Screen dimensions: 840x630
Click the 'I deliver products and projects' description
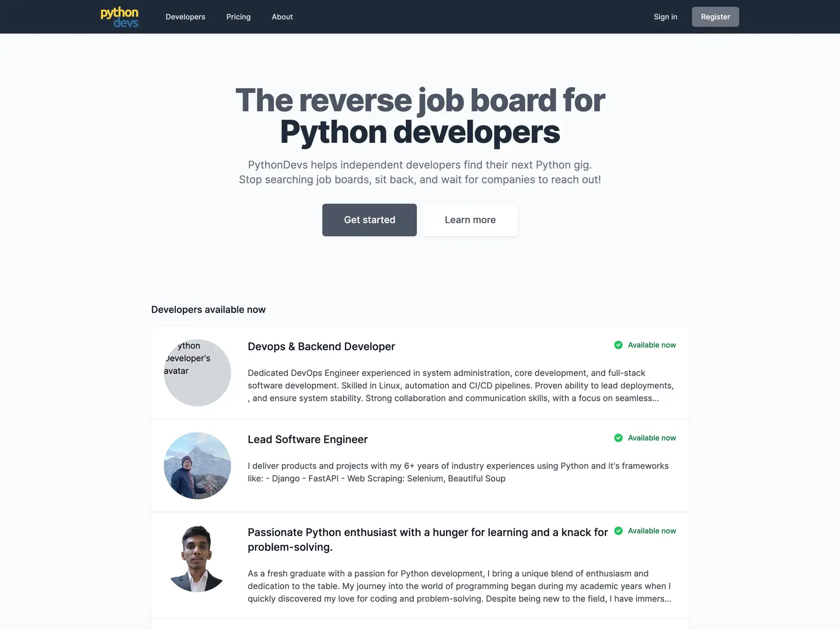(x=458, y=472)
